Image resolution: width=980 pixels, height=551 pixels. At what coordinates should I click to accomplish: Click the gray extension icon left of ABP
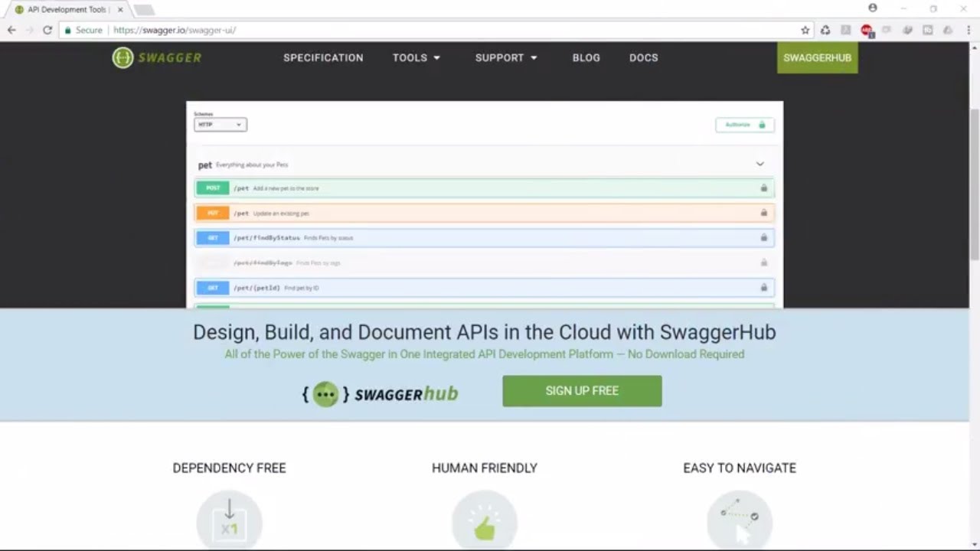click(846, 30)
